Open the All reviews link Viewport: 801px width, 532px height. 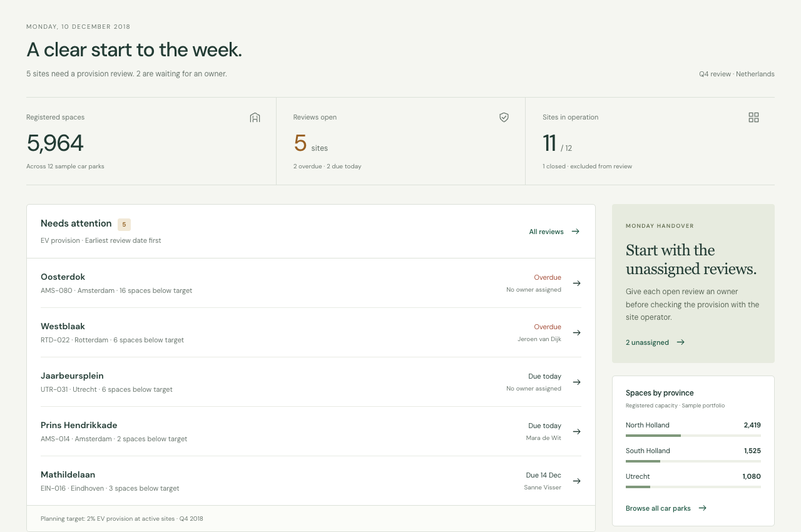pyautogui.click(x=554, y=232)
